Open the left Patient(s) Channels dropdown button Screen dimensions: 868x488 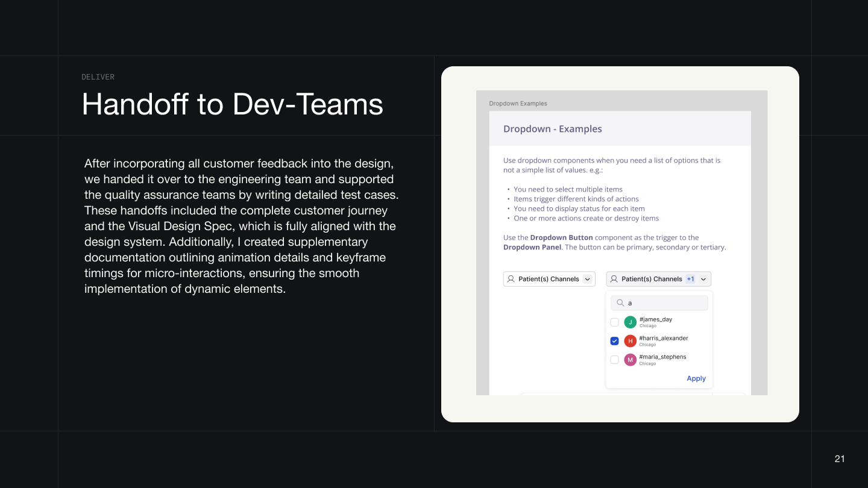(x=549, y=279)
